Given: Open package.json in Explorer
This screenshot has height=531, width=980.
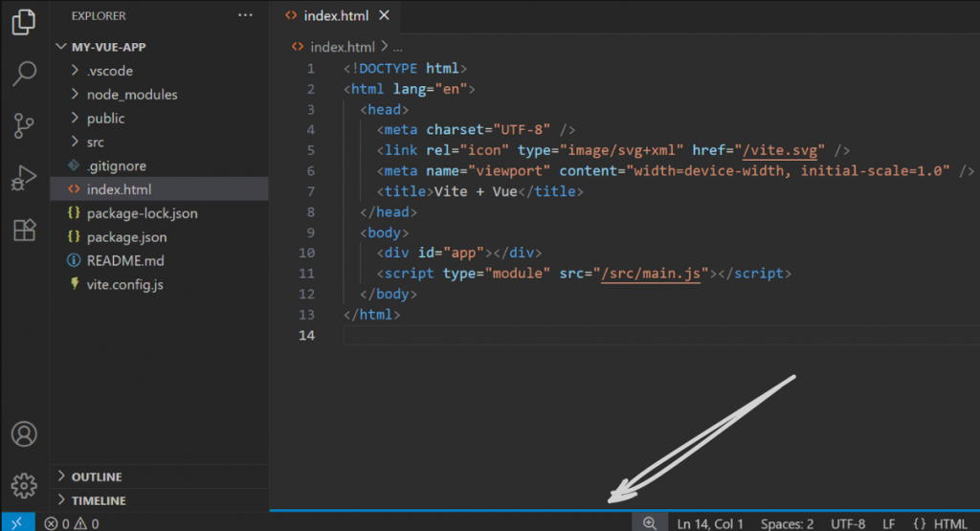Looking at the screenshot, I should pyautogui.click(x=127, y=237).
